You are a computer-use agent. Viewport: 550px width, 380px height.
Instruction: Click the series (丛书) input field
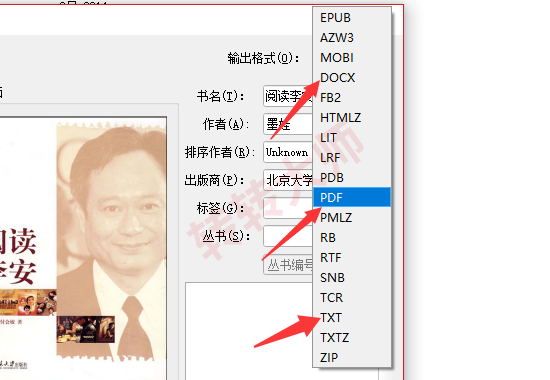pos(288,236)
